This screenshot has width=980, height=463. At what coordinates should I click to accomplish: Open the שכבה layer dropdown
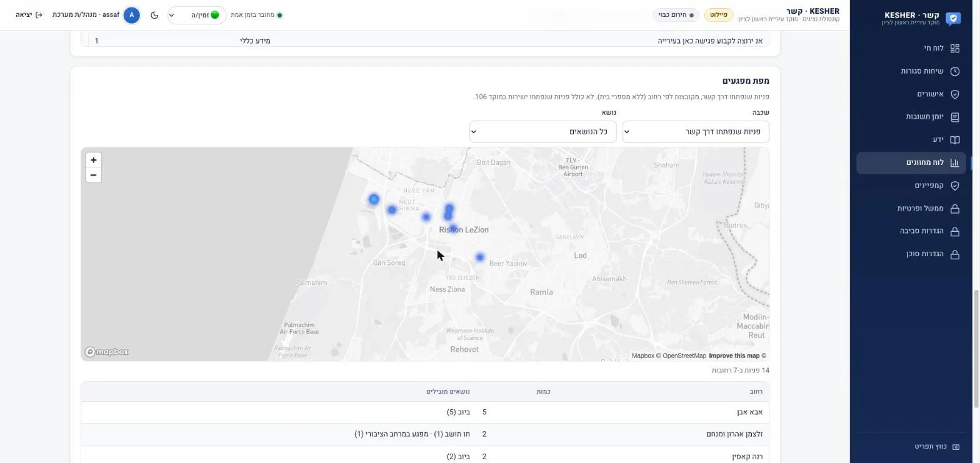(x=696, y=132)
